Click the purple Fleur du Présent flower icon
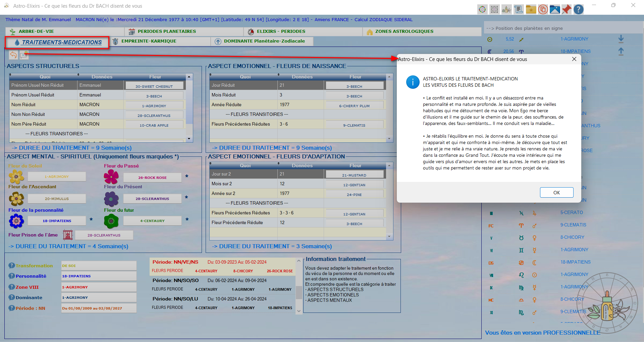This screenshot has width=644, height=342. [x=111, y=199]
